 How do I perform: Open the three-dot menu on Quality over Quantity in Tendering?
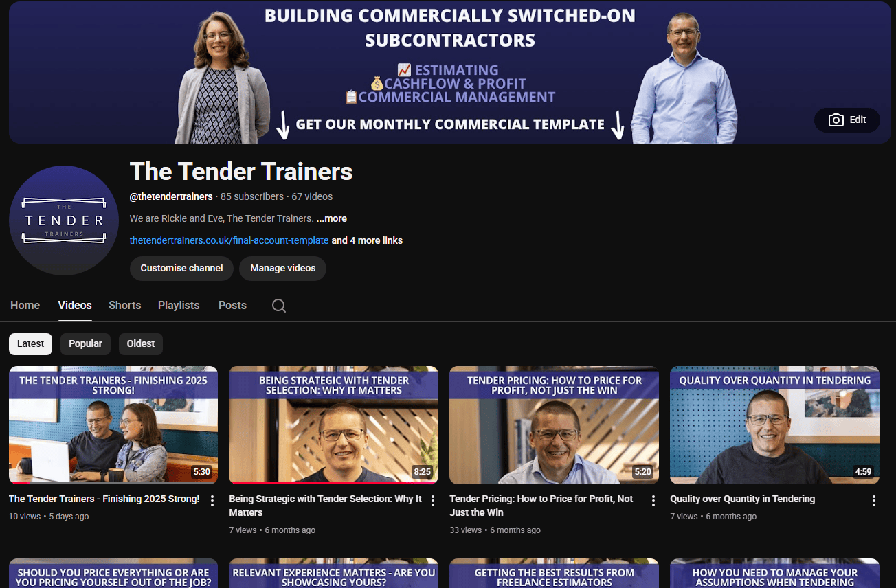click(x=873, y=501)
